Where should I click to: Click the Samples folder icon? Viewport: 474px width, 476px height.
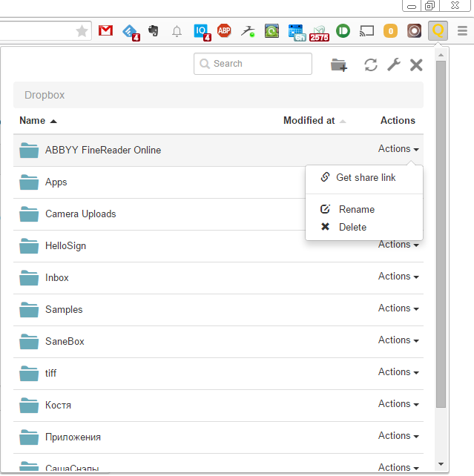pyautogui.click(x=29, y=310)
